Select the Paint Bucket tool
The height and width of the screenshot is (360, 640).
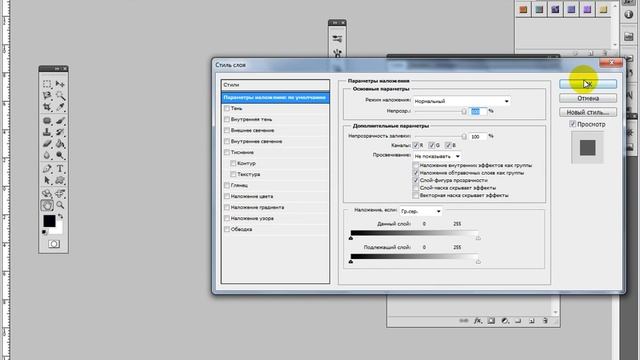pos(60,144)
